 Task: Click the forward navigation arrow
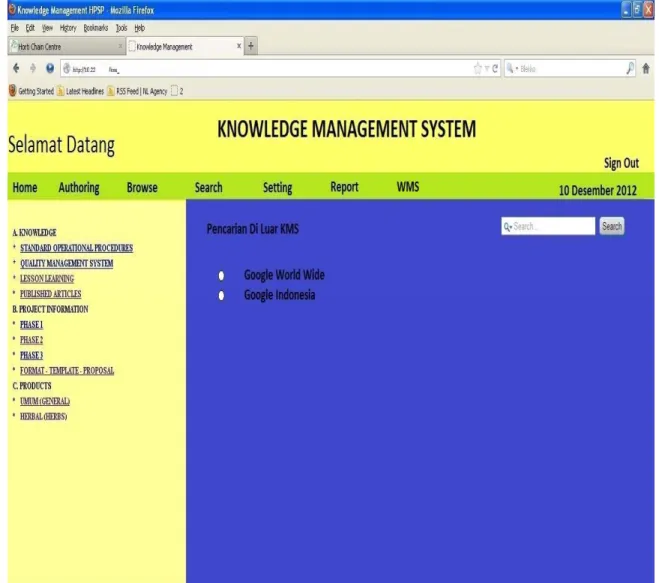pos(33,68)
